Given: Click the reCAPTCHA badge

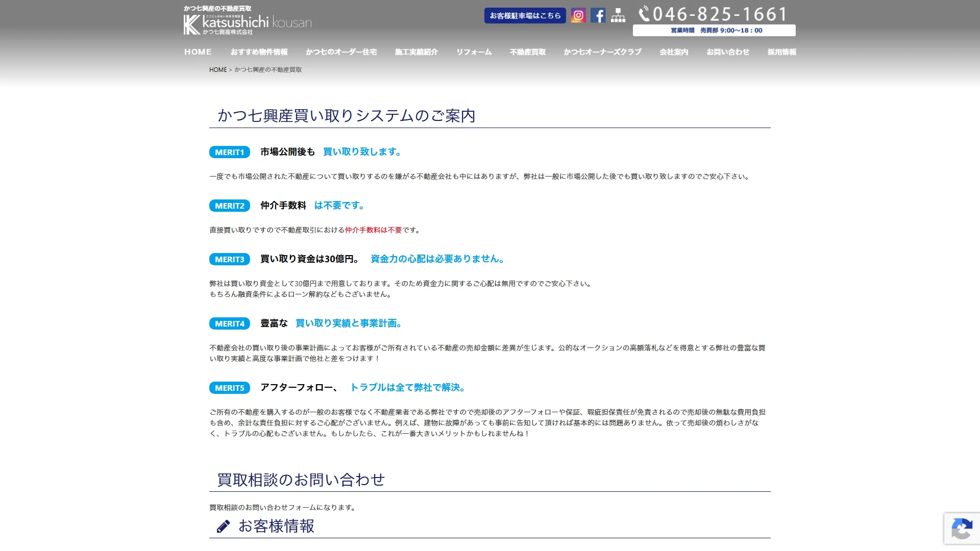Looking at the screenshot, I should (x=962, y=530).
